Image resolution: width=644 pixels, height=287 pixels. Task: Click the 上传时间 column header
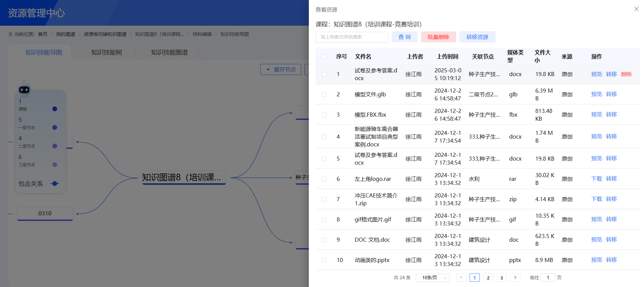(x=447, y=56)
